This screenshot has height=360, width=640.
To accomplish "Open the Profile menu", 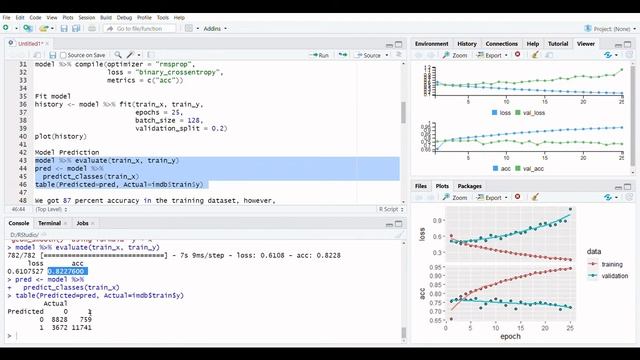I will pos(144,18).
